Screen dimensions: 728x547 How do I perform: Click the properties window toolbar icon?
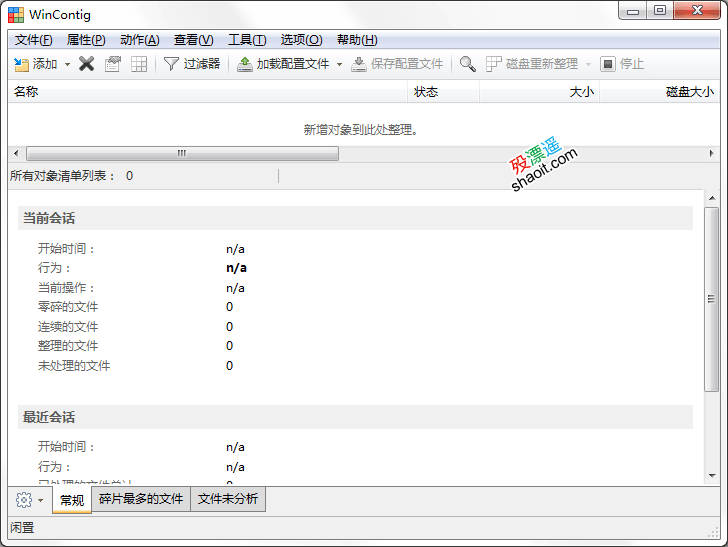(x=113, y=64)
